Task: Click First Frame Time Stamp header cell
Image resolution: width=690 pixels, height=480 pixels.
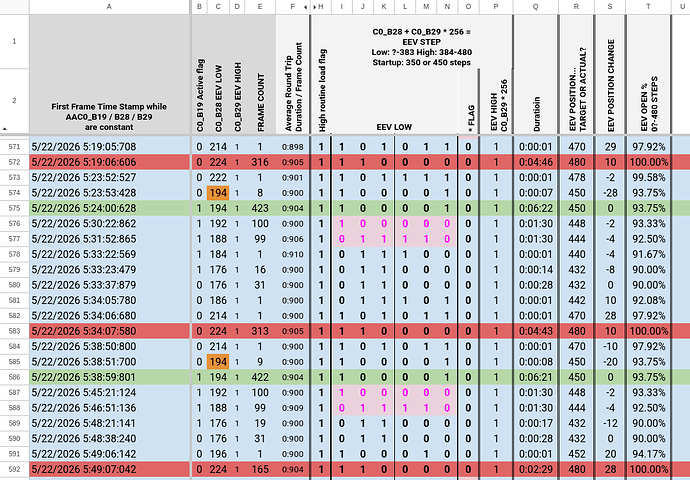Action: [x=110, y=74]
